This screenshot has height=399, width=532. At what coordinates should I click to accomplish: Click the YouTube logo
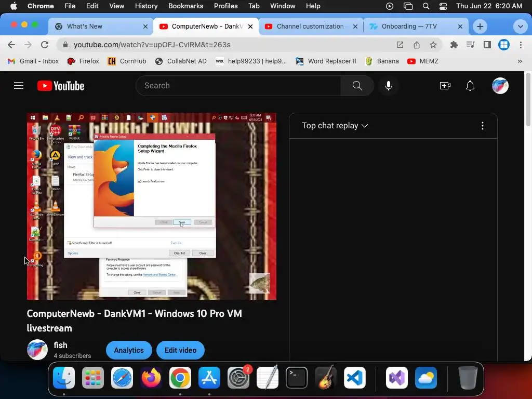tap(61, 86)
